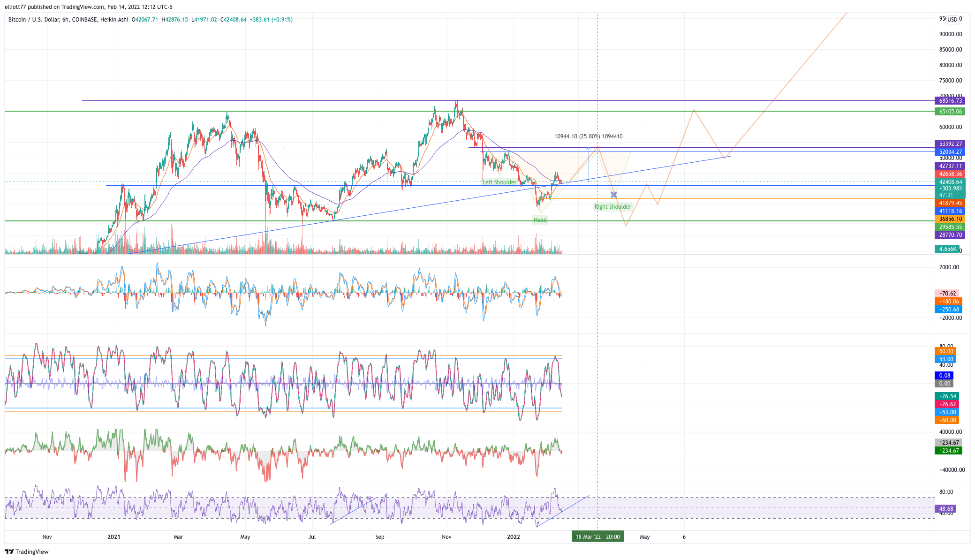Select the Left Shoulder annotation label

(x=499, y=182)
